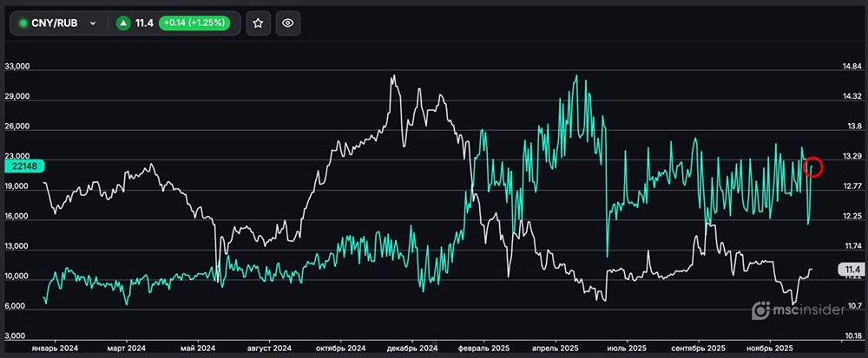Select сентябрь 2025 on the time axis
This screenshot has width=868, height=358.
tap(698, 348)
